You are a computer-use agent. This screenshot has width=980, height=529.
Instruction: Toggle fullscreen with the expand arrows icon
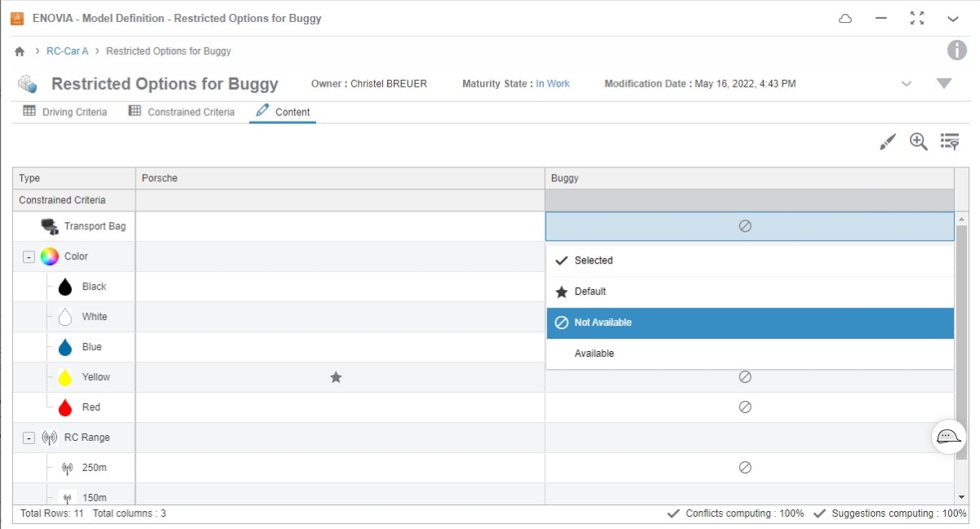tap(917, 18)
